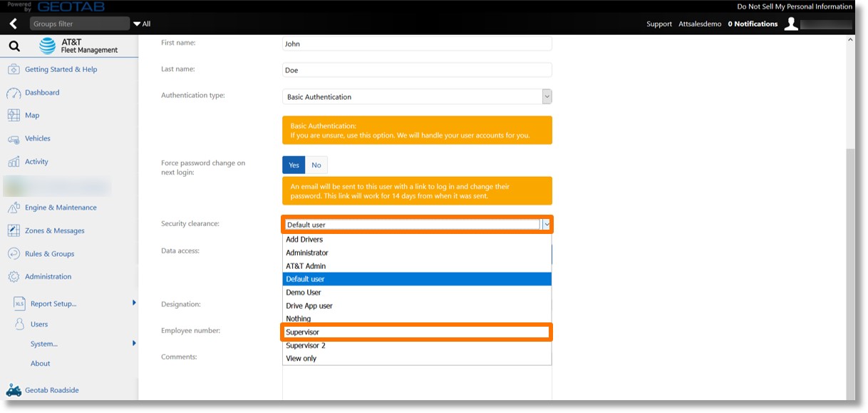The image size is (868, 413).
Task: Expand the System submenu arrow
Action: (134, 344)
